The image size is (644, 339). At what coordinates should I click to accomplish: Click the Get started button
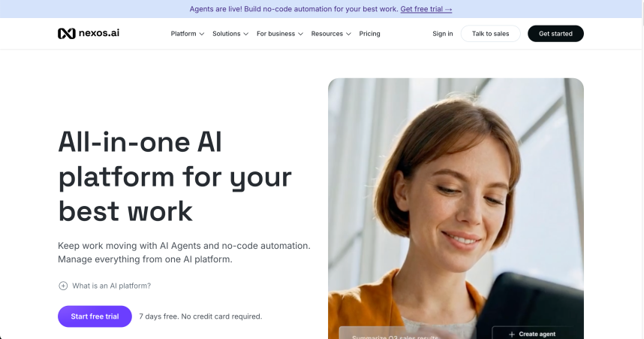[x=555, y=34]
